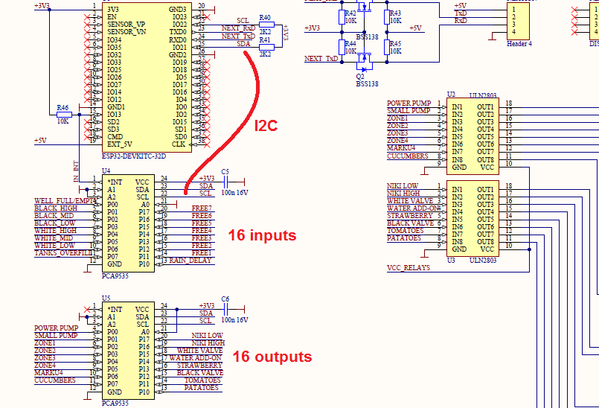Click MARKU4 input label at U2

pos(401,148)
